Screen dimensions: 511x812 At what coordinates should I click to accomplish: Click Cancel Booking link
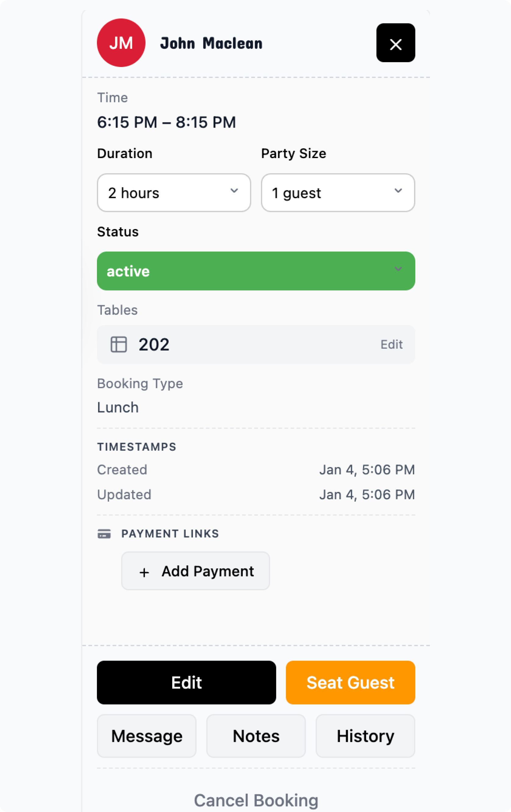pyautogui.click(x=256, y=800)
